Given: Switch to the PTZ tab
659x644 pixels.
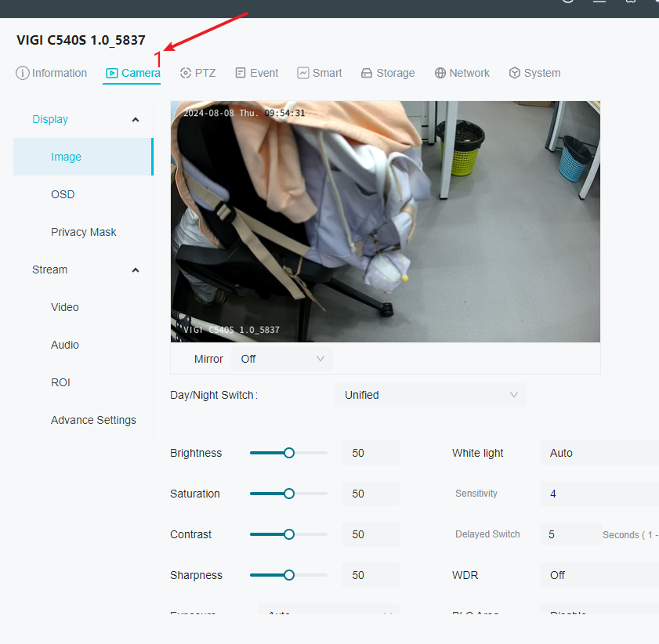Looking at the screenshot, I should 197,73.
